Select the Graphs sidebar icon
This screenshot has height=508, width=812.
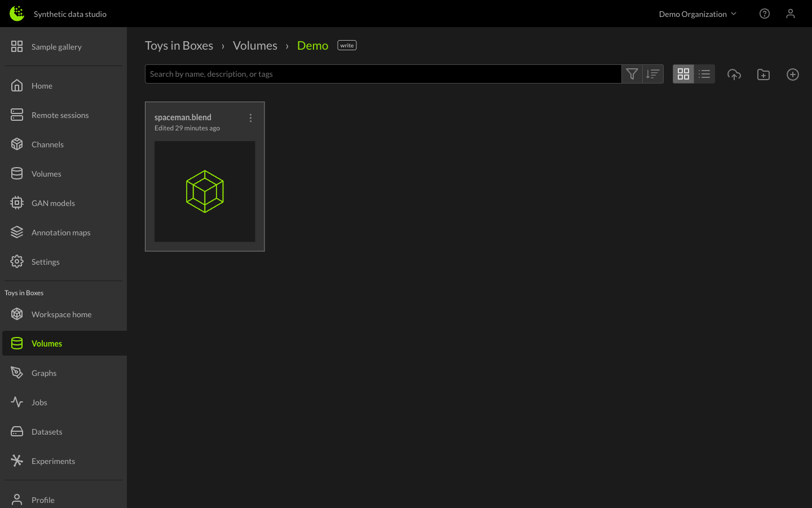16,373
